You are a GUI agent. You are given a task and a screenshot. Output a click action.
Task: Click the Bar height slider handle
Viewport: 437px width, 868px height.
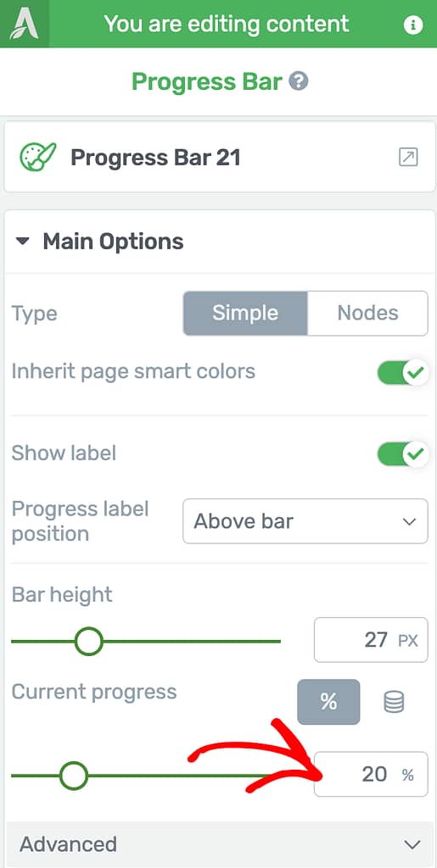click(x=88, y=642)
